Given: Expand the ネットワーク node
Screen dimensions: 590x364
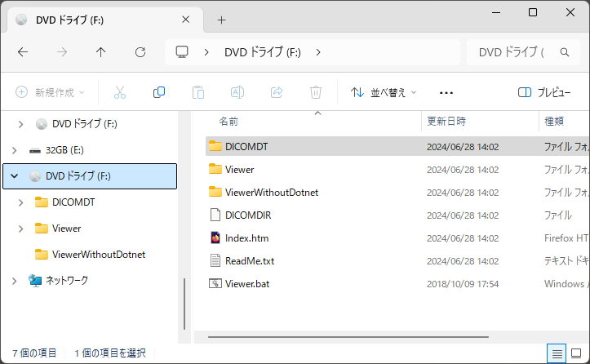Looking at the screenshot, I should pyautogui.click(x=15, y=281).
